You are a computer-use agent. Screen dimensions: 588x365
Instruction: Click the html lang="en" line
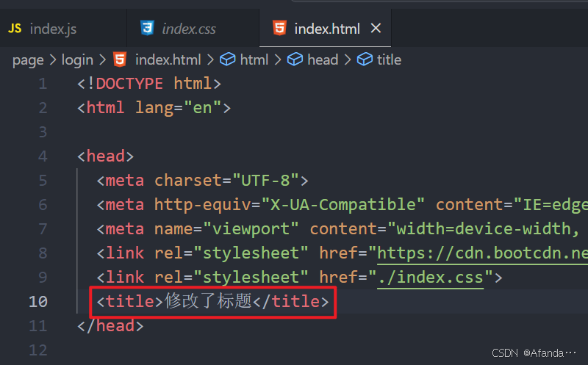tap(154, 108)
